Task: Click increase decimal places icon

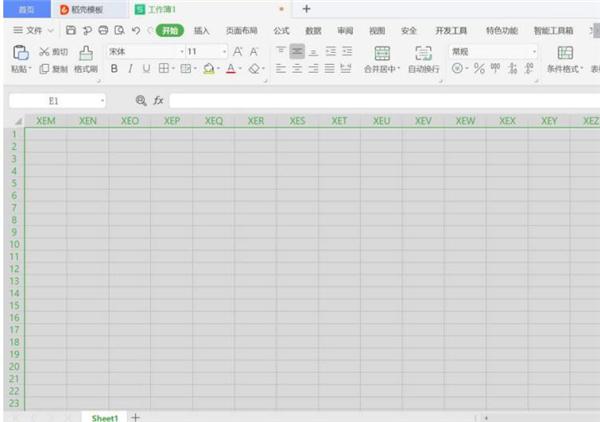Action: 513,68
